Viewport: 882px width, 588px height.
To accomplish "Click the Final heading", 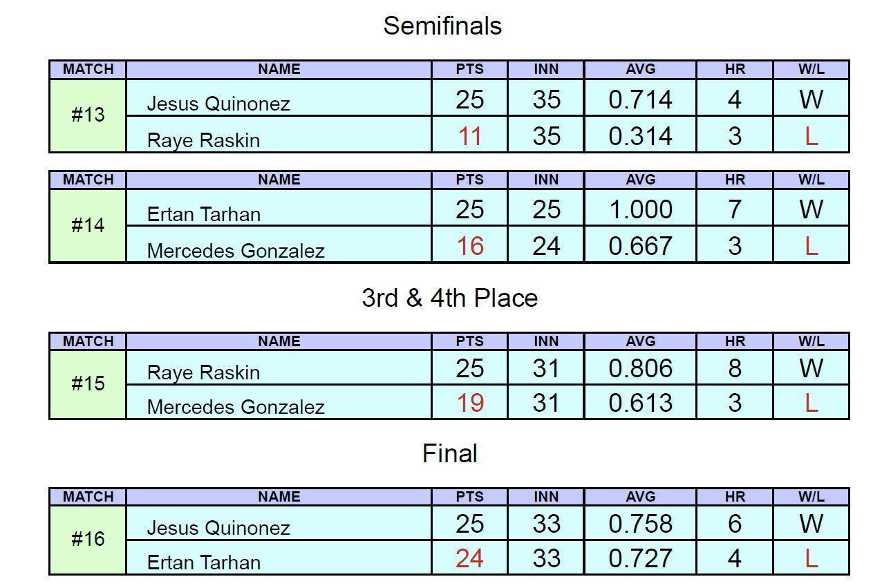I will pos(449,454).
